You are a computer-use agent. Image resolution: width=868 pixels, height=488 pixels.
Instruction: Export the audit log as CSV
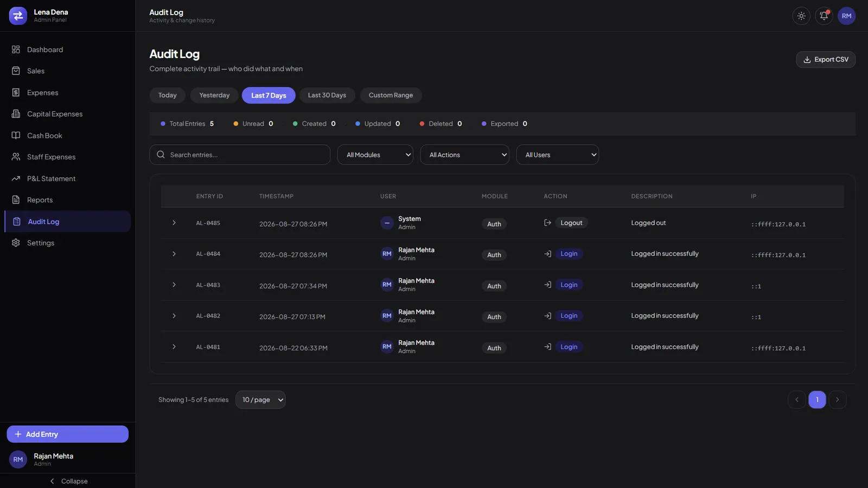point(826,60)
